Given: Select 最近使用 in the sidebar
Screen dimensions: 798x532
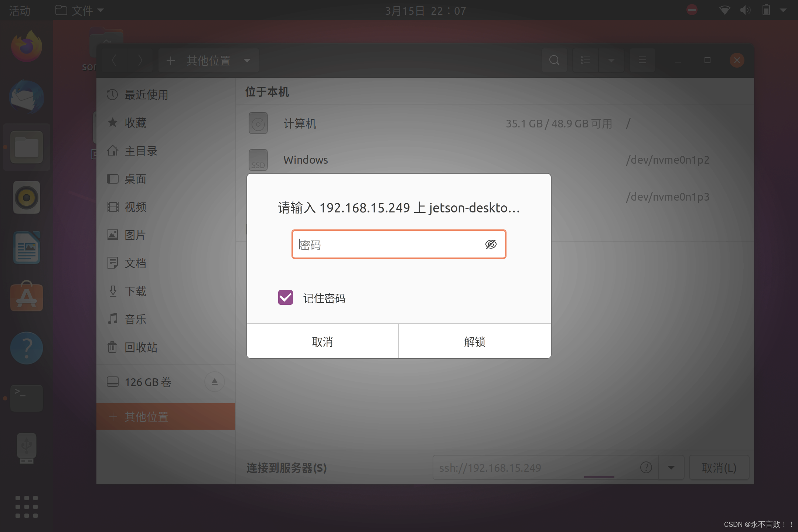Looking at the screenshot, I should click(166, 95).
